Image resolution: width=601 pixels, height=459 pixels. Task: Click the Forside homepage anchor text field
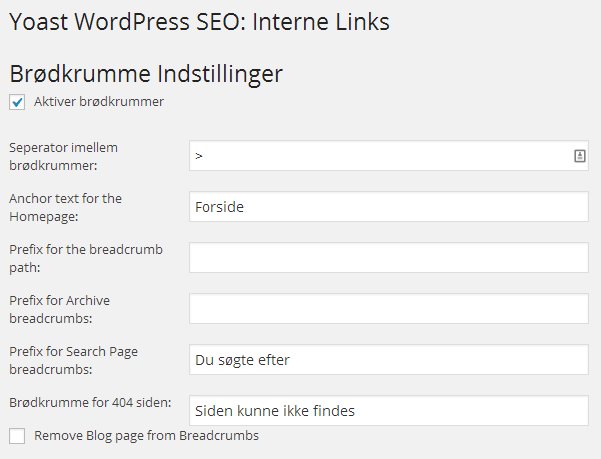(389, 207)
